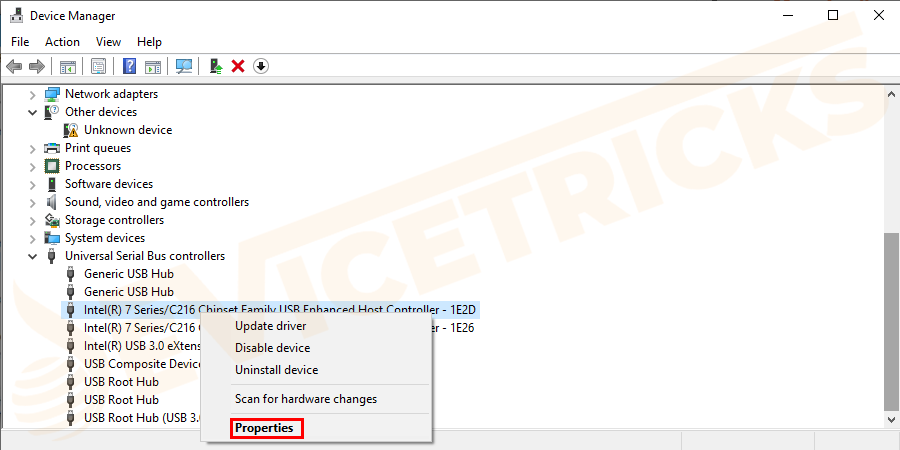Collapse the Other devices category
Screen dimensions: 900x450
coord(33,112)
